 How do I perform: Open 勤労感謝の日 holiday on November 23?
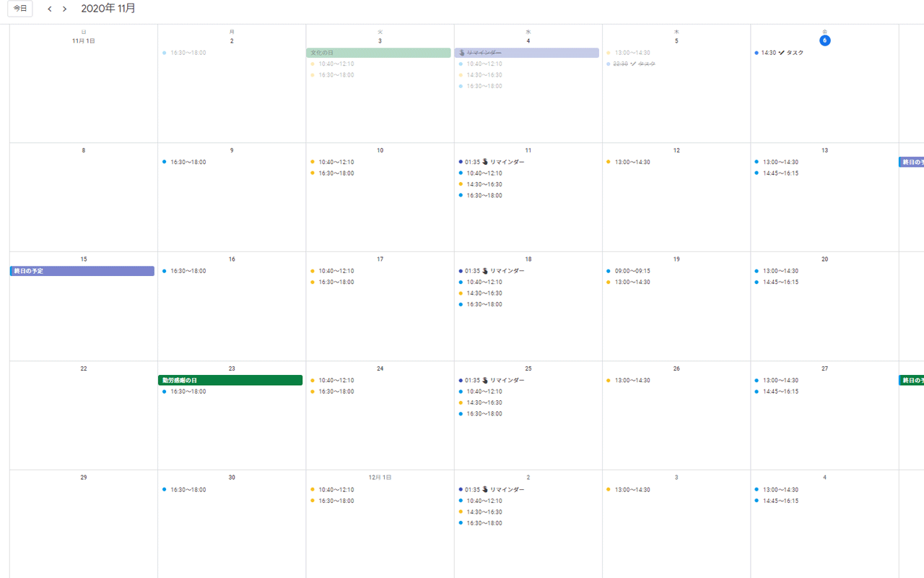point(230,380)
